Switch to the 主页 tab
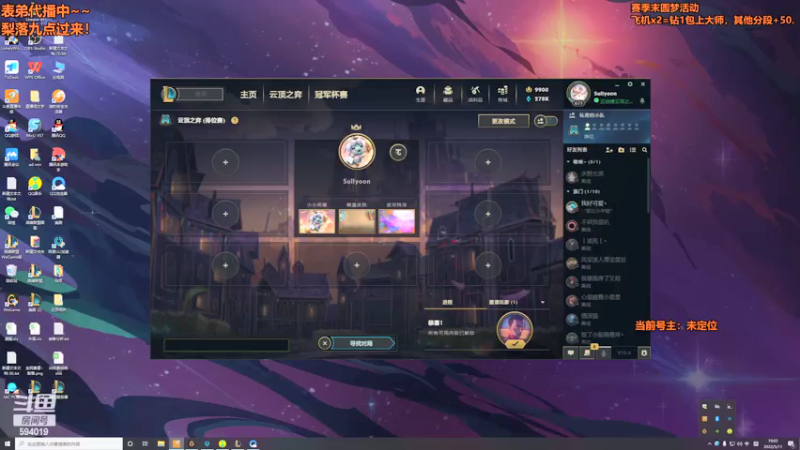800x450 pixels. click(x=248, y=94)
